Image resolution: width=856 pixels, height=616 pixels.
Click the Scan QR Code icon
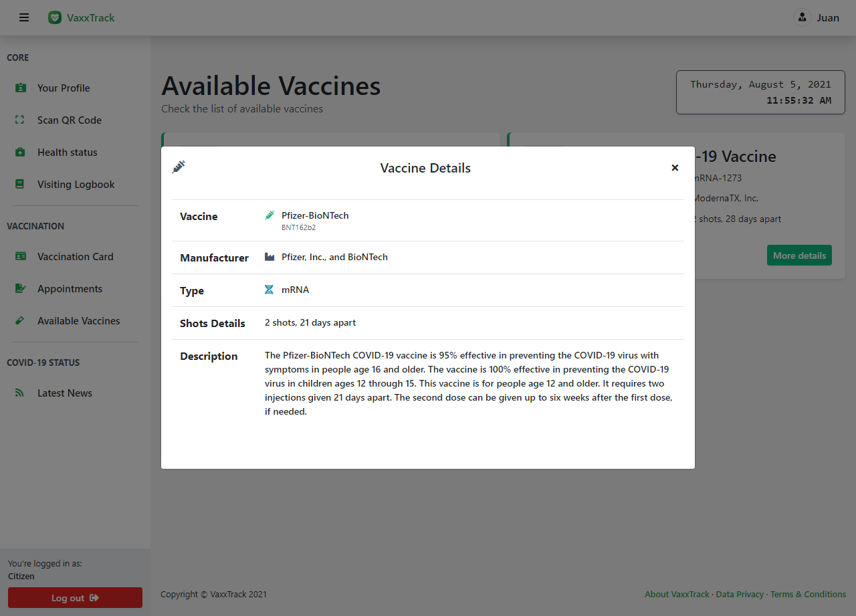tap(20, 120)
